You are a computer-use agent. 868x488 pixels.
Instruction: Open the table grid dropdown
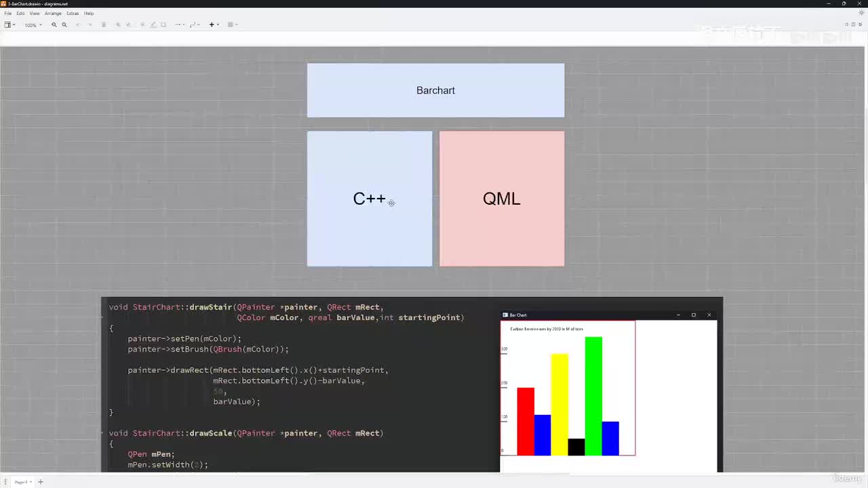coord(233,25)
